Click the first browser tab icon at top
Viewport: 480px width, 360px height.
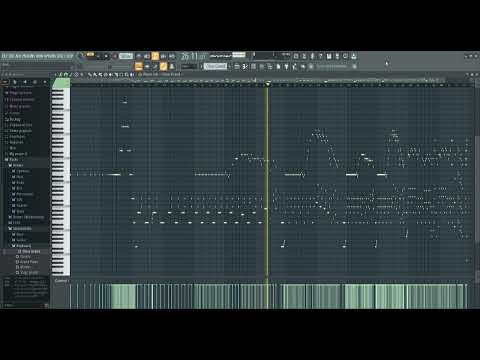[5, 82]
